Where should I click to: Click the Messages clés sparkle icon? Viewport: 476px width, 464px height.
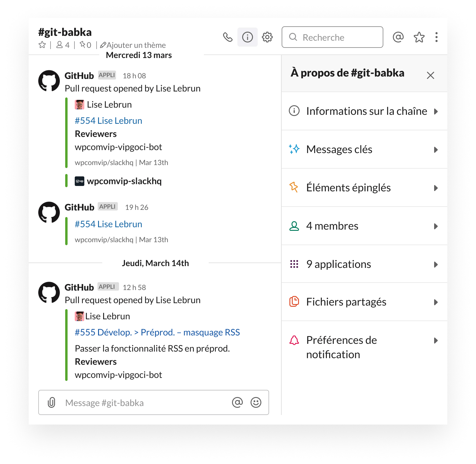[294, 149]
